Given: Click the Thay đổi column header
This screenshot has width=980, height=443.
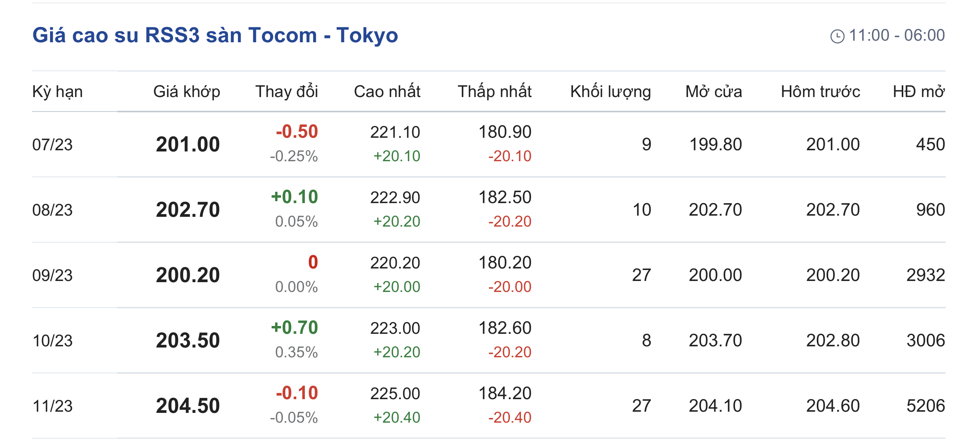Looking at the screenshot, I should tap(286, 92).
